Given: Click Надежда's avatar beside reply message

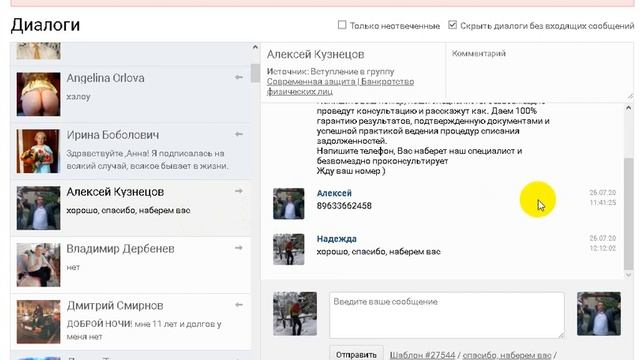Looking at the screenshot, I should (x=289, y=249).
